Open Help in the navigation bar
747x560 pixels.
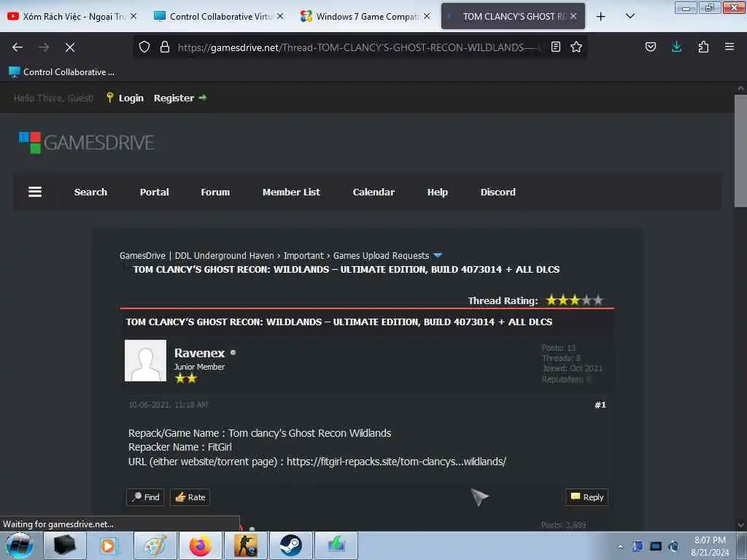(438, 192)
